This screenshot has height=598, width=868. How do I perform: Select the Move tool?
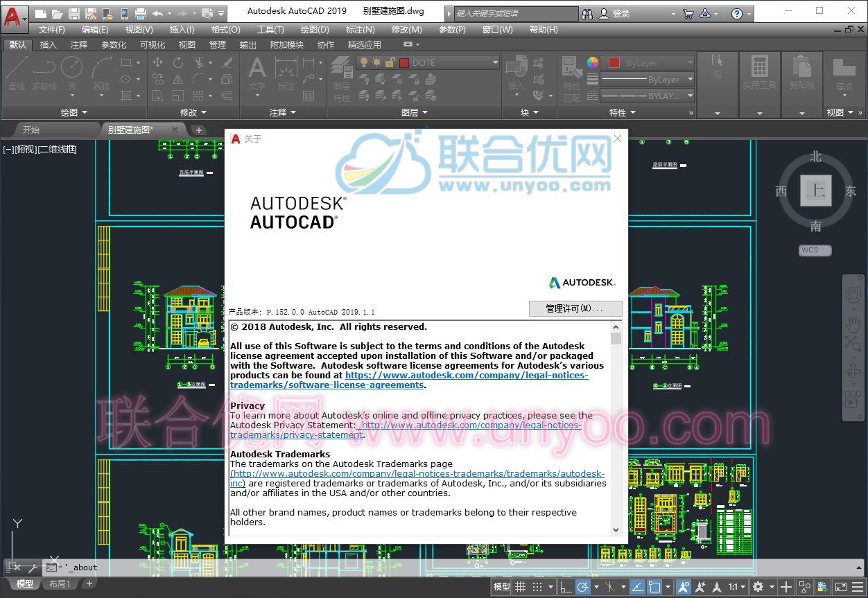coord(158,62)
